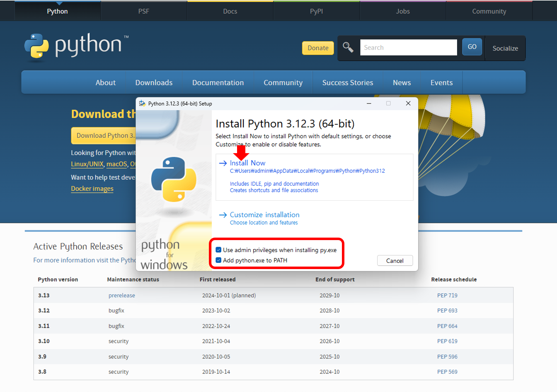Click '2029-10' end of support cell
Viewport: 557px width, 392px height.
pyautogui.click(x=329, y=295)
